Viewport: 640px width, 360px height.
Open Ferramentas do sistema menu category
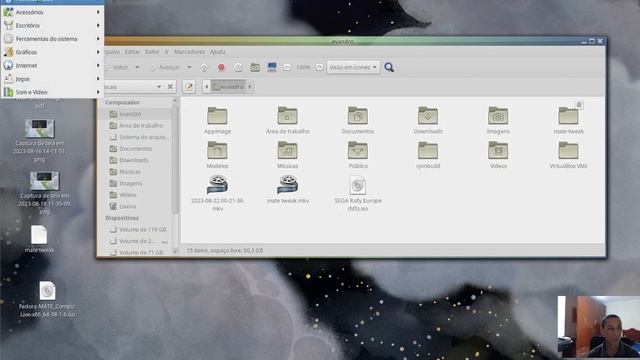52,39
